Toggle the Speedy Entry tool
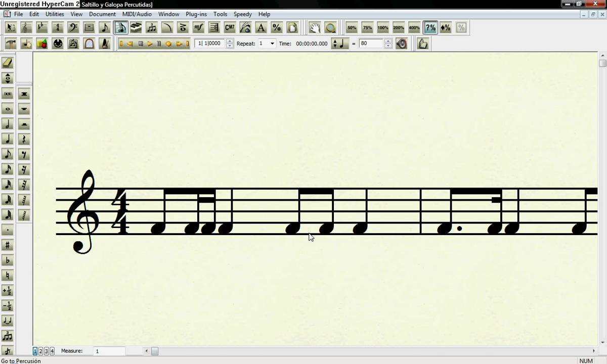 coord(120,27)
